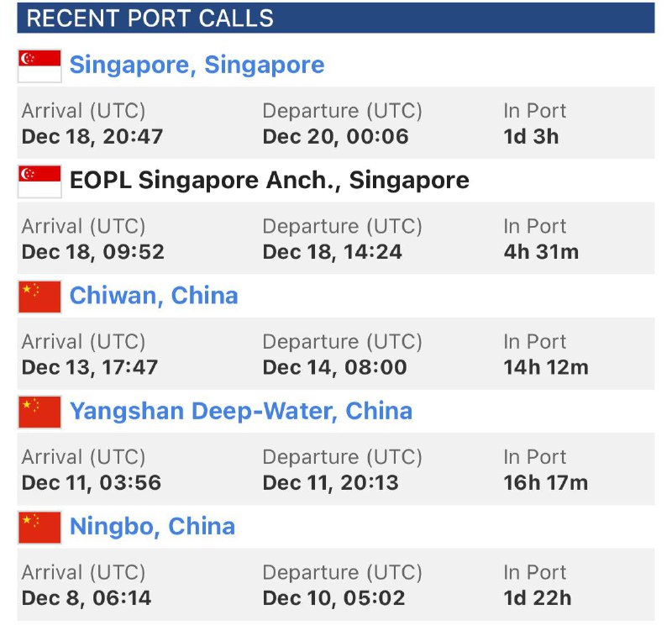The height and width of the screenshot is (631, 672).
Task: Select the EOPL Singapore Anch. port name
Action: click(269, 180)
